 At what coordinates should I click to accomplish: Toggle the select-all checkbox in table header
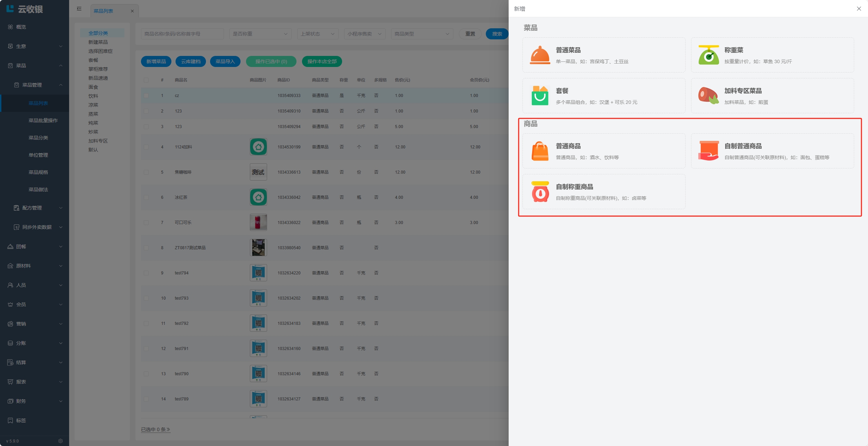click(x=146, y=80)
